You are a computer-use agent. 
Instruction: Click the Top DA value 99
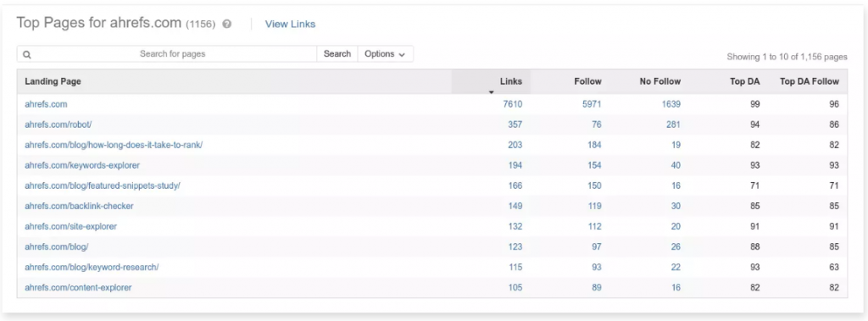point(755,104)
